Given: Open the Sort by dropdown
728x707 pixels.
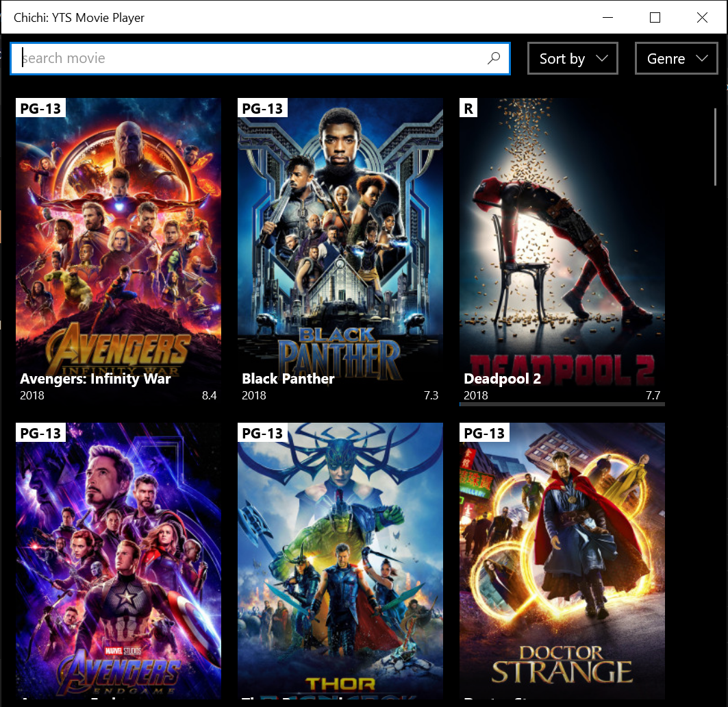Looking at the screenshot, I should tap(573, 58).
